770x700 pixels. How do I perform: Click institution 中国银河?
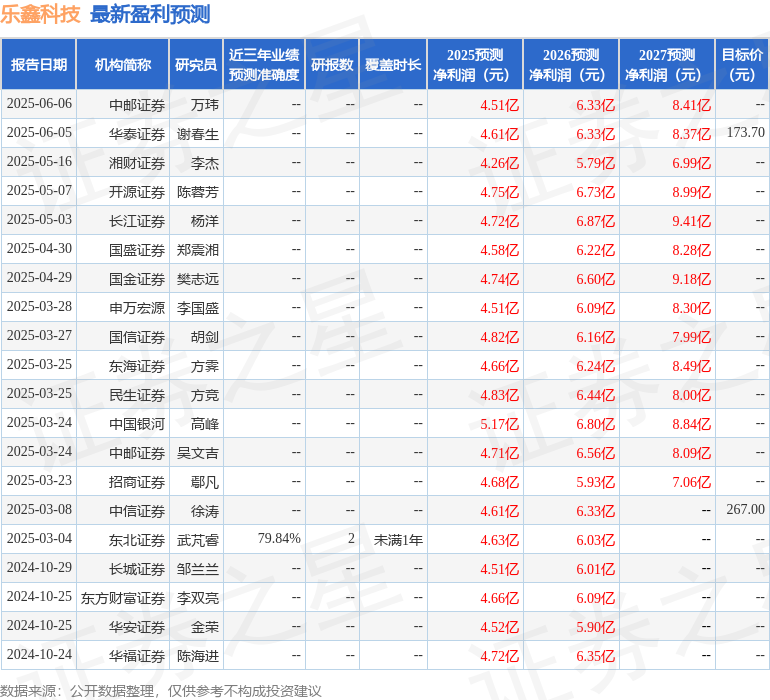click(137, 424)
